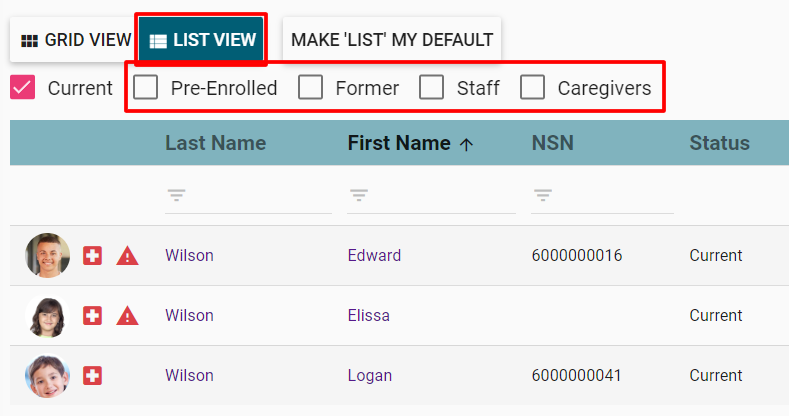Sort by Last Name column header
Image resolution: width=789 pixels, height=416 pixels.
[215, 143]
